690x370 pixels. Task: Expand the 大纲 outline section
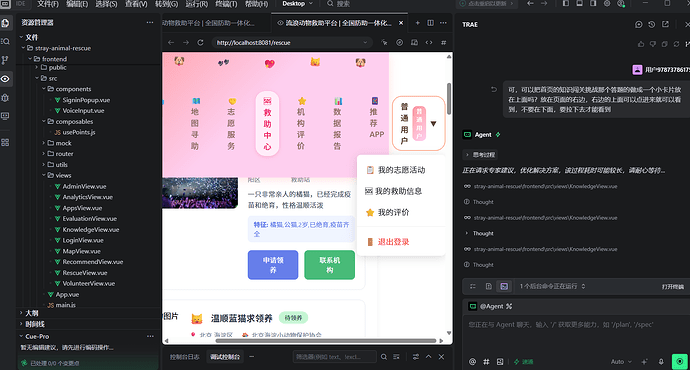[x=32, y=313]
